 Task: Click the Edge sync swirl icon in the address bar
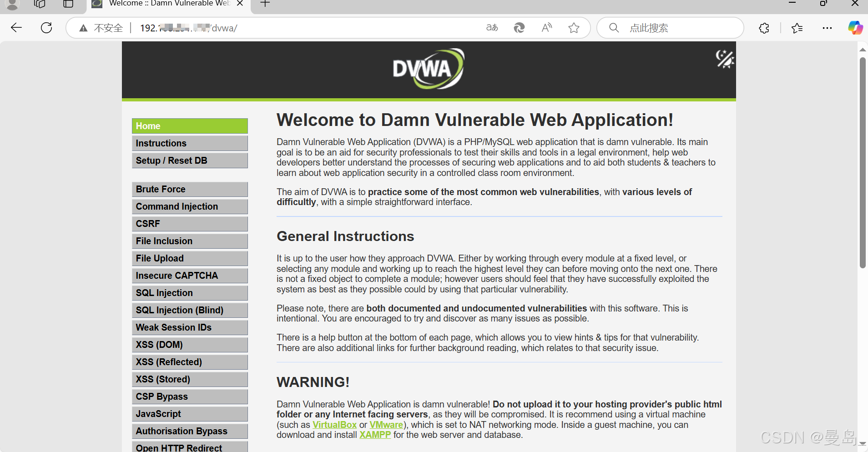tap(519, 28)
